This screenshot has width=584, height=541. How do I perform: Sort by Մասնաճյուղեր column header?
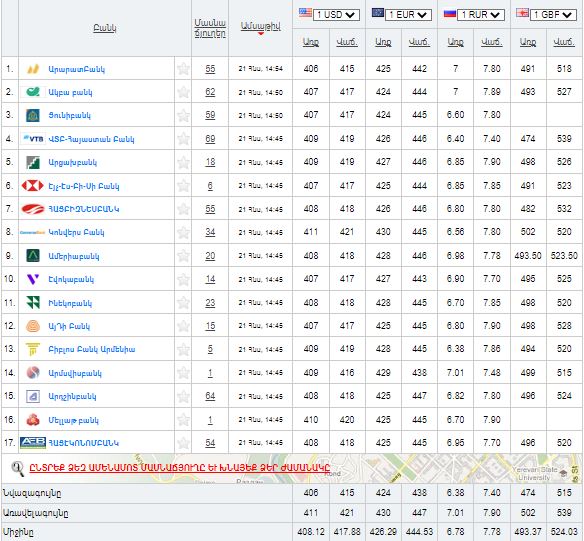210,28
